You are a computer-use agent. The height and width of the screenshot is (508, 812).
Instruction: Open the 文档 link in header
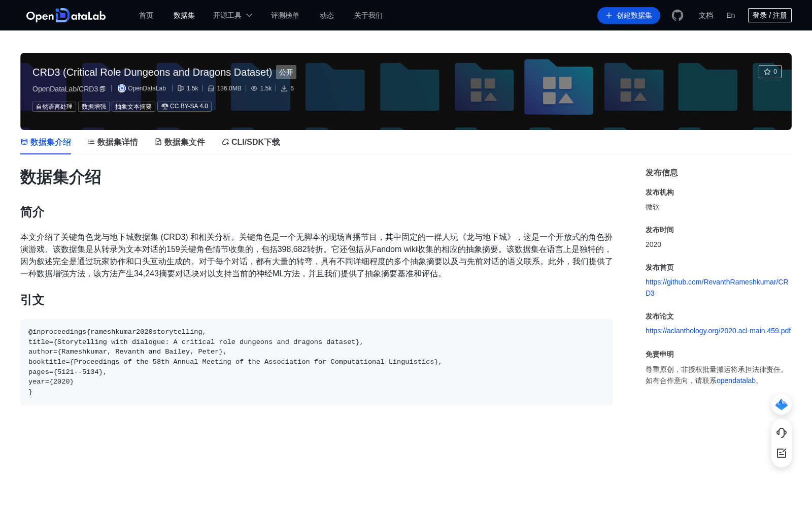[x=706, y=16]
